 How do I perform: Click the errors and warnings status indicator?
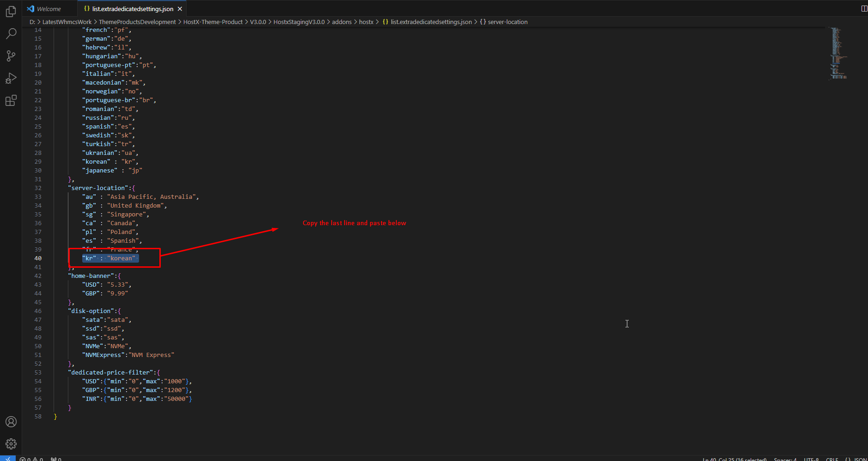(x=31, y=459)
